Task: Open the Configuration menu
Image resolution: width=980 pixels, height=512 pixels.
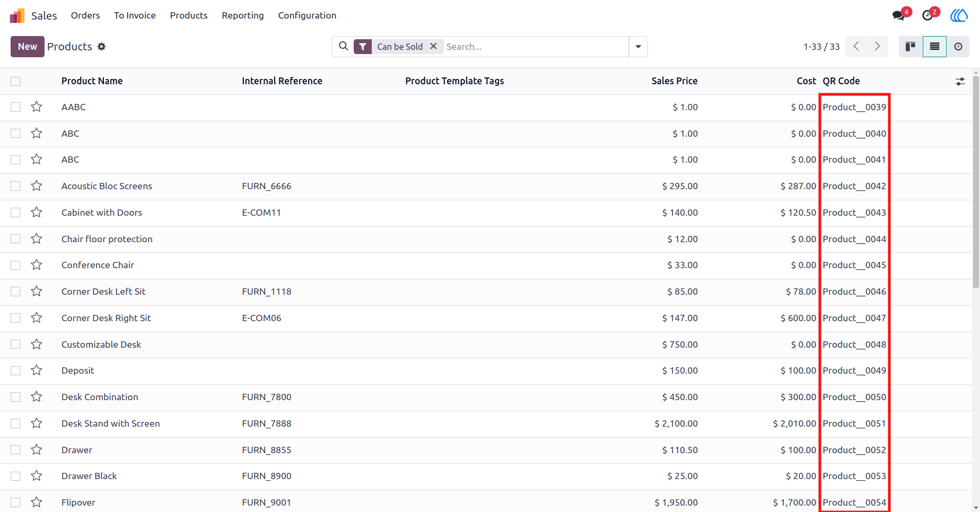Action: [307, 15]
